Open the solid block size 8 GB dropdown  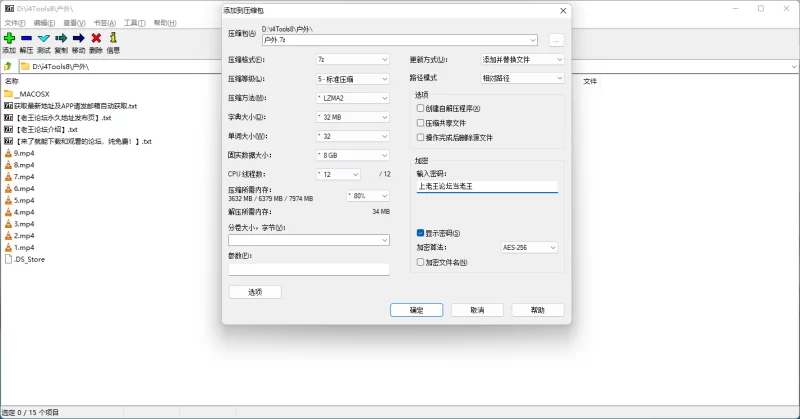tap(353, 155)
